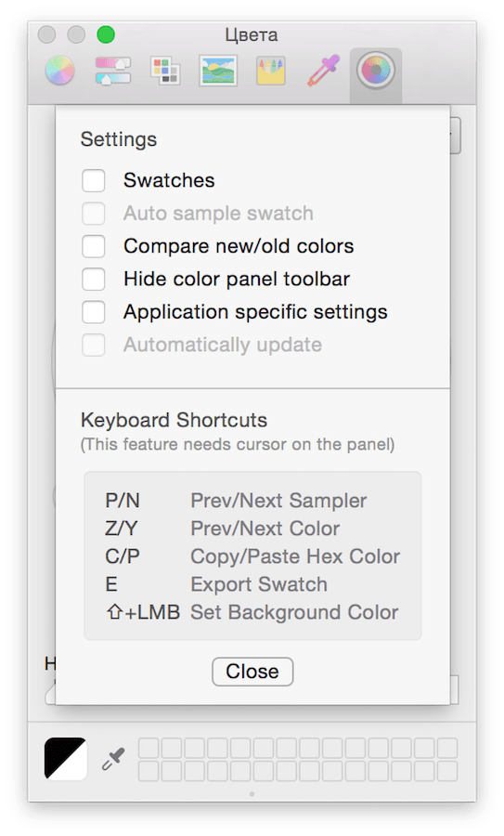Screen dimensions: 504x836
Task: Tick Compare new/old colors checkbox
Action: [x=93, y=246]
